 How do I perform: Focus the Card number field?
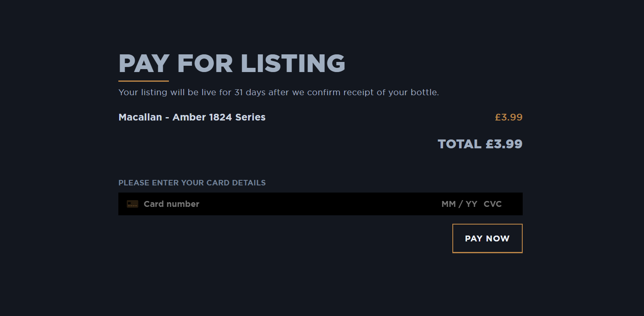[x=171, y=204]
